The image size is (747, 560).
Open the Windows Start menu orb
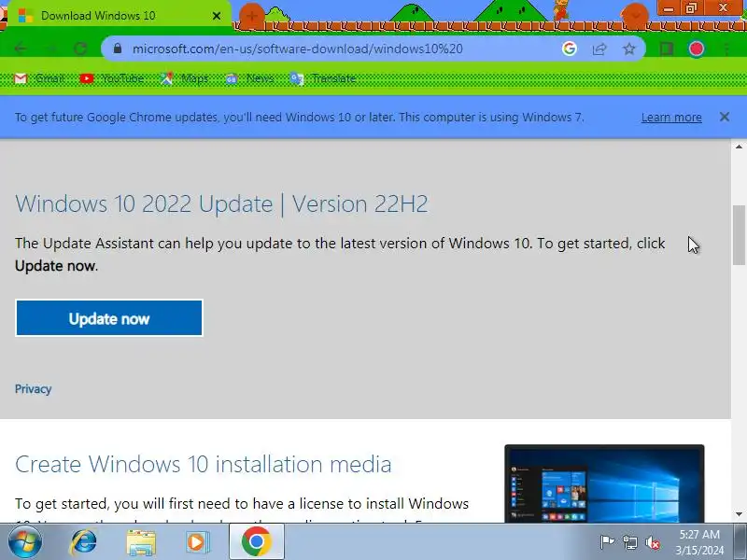[x=25, y=541]
